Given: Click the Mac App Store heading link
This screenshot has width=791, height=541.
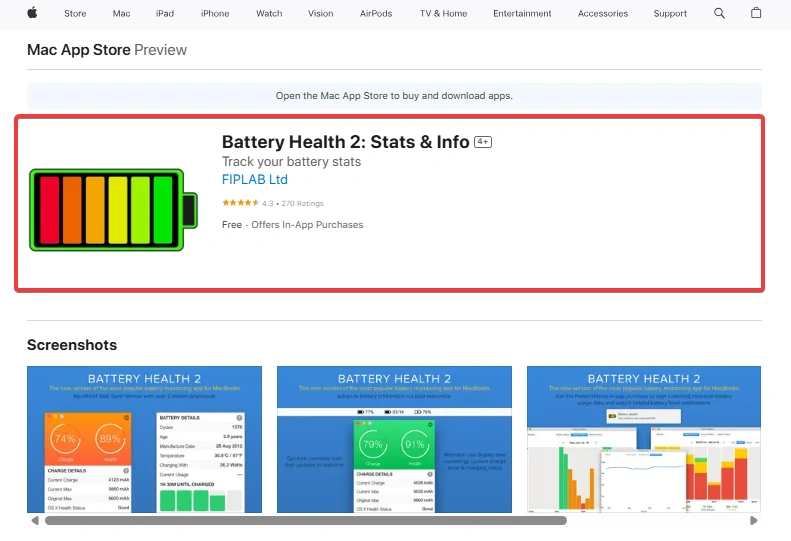Looking at the screenshot, I should pyautogui.click(x=79, y=50).
